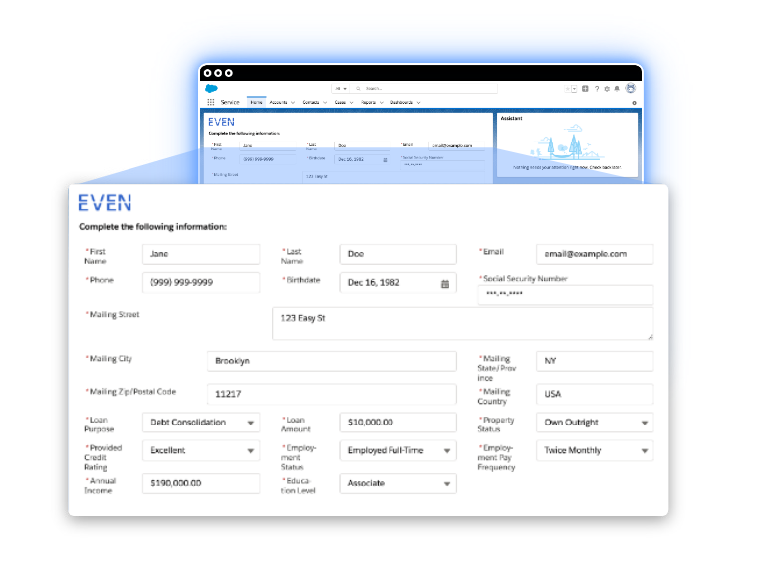
Task: Open the favorites list dropdown arrow
Action: point(574,89)
